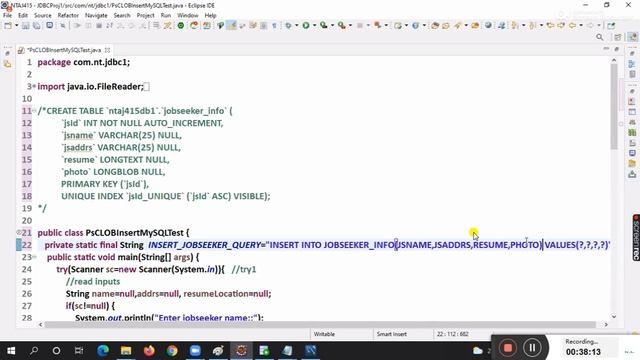This screenshot has width=640, height=360.
Task: Open the Project menu
Action: click(145, 16)
